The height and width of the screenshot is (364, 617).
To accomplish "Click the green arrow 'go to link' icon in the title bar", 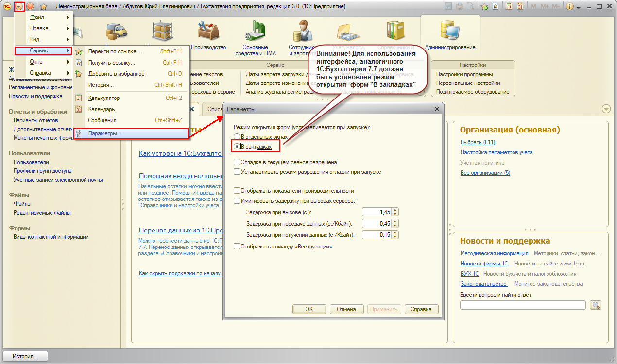I will point(484,7).
